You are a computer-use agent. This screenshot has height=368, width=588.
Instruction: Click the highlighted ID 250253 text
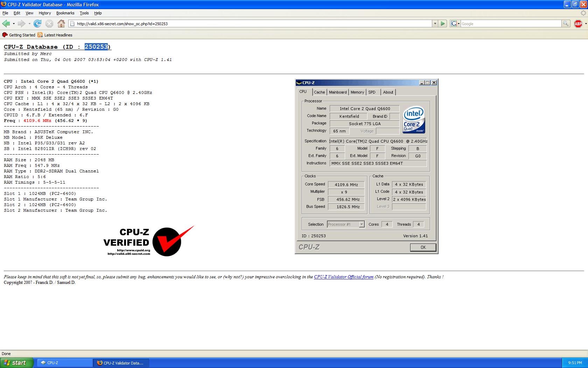96,47
